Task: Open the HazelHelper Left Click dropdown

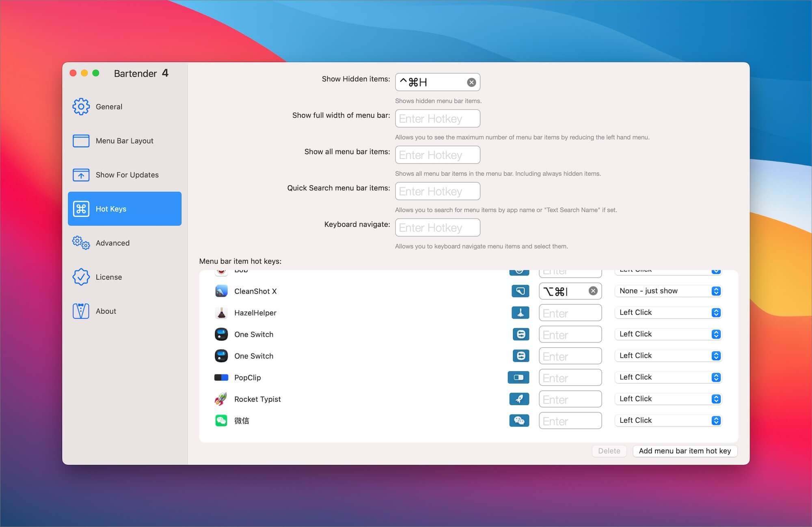Action: click(x=668, y=312)
